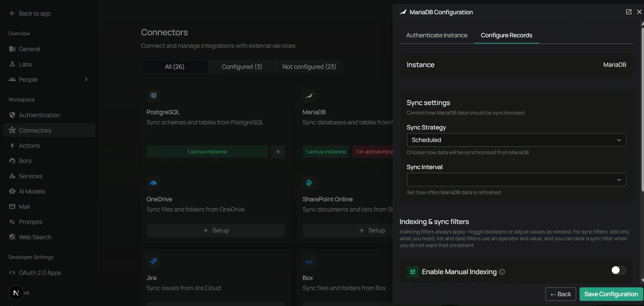Open the Bots sidebar item

pyautogui.click(x=25, y=161)
